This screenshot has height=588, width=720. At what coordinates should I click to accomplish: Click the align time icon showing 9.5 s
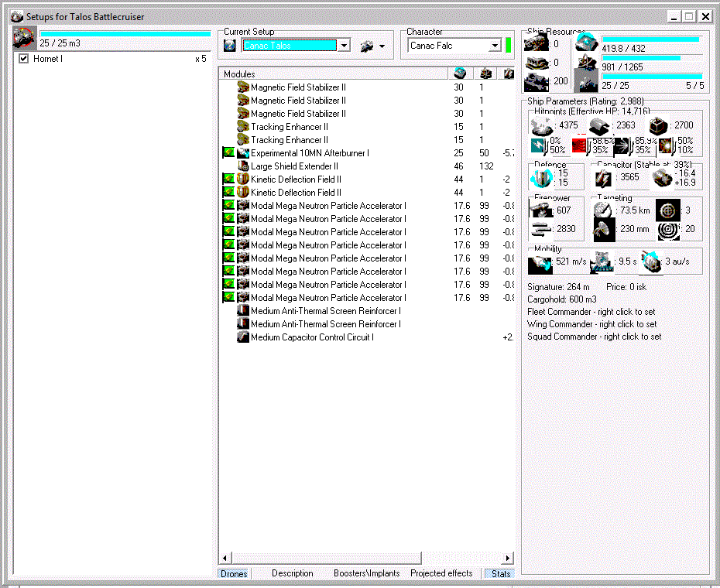click(602, 263)
